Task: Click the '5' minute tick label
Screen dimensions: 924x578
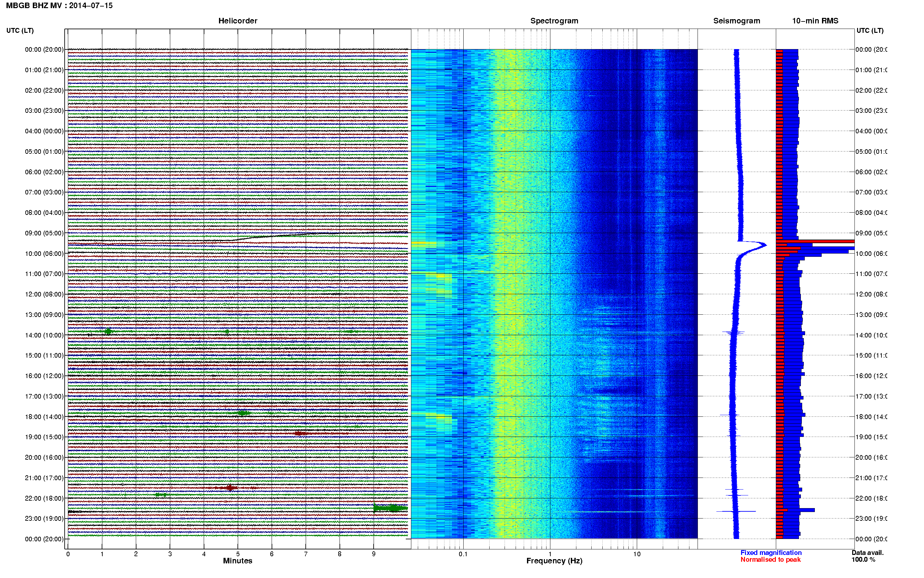Action: click(238, 554)
